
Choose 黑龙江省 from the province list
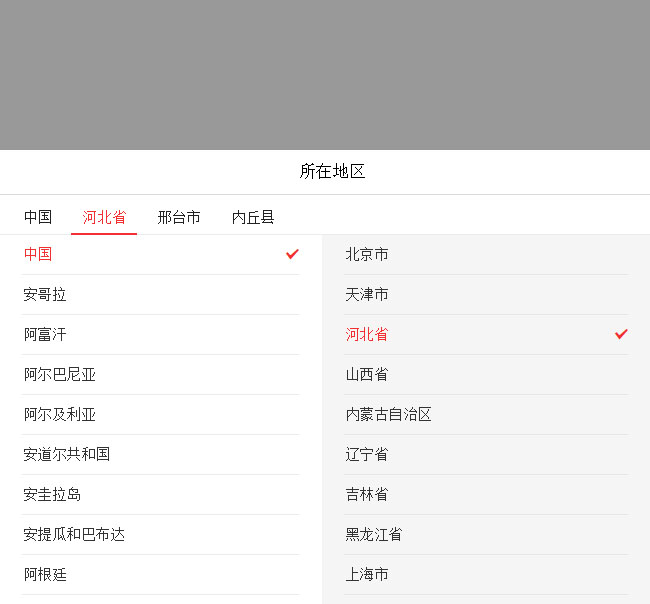pyautogui.click(x=374, y=534)
